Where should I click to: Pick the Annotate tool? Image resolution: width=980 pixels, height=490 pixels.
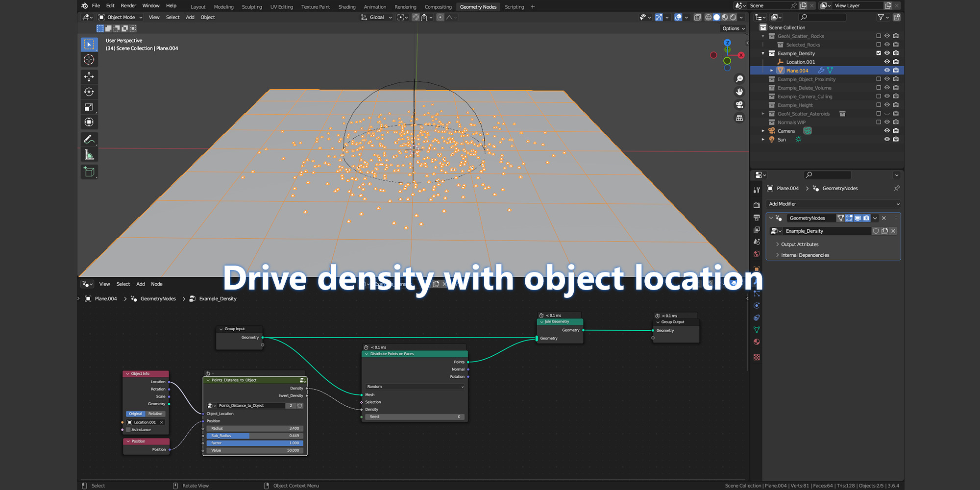click(x=89, y=140)
